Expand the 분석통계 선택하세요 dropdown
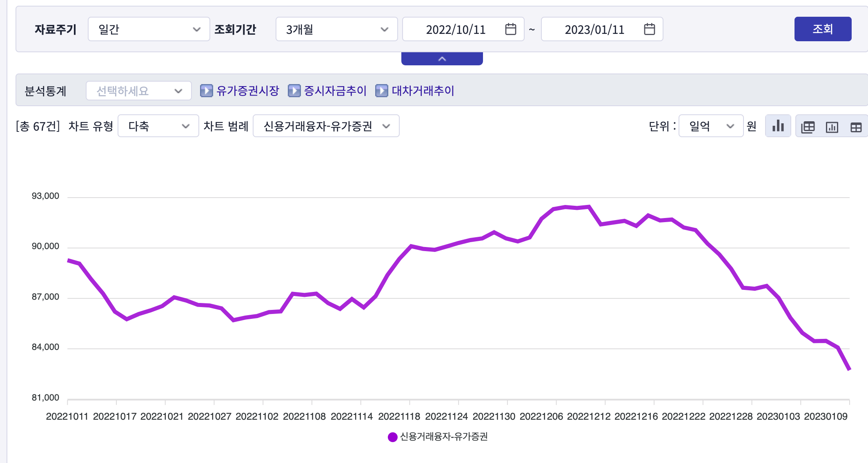The width and height of the screenshot is (868, 463). (138, 91)
